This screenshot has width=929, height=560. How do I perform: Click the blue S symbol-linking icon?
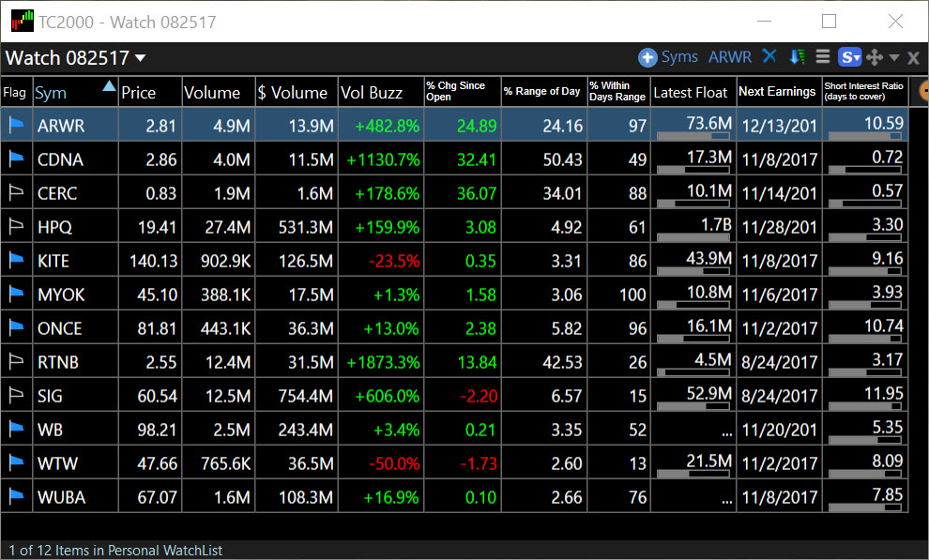[845, 57]
